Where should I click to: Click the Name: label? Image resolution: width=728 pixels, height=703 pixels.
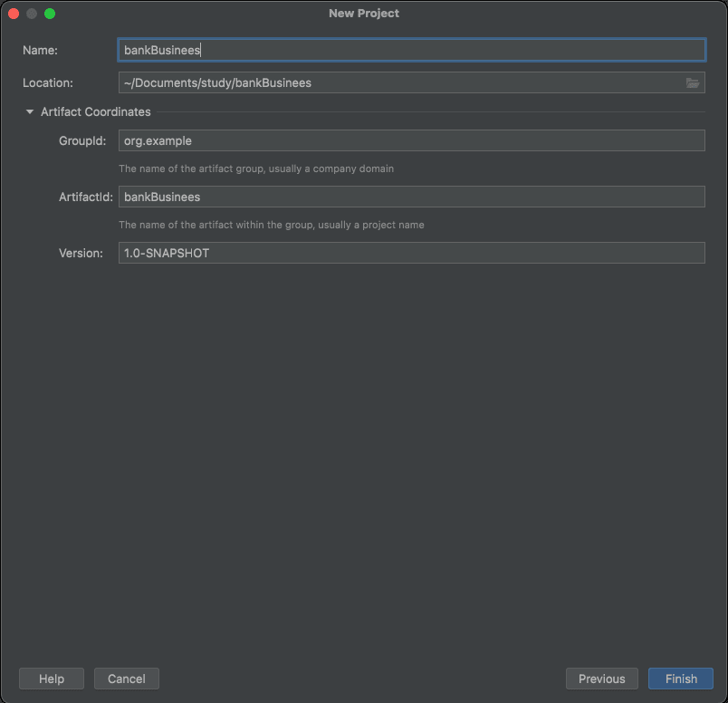tap(40, 50)
